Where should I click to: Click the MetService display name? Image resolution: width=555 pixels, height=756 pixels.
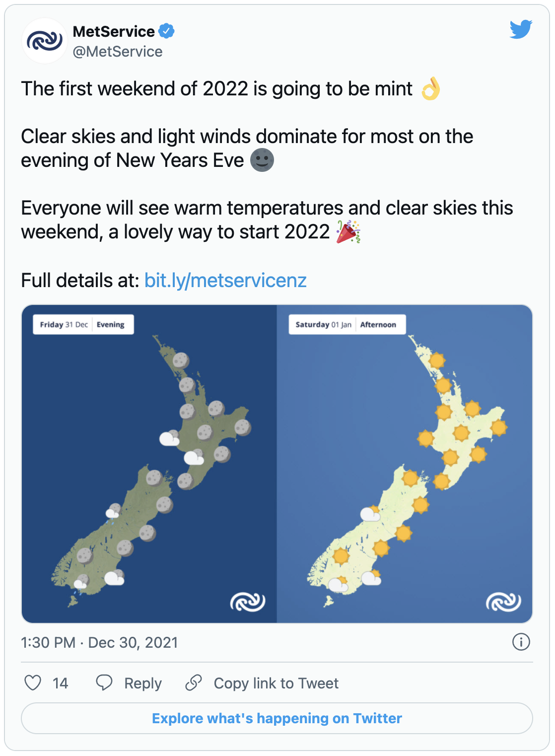(114, 31)
